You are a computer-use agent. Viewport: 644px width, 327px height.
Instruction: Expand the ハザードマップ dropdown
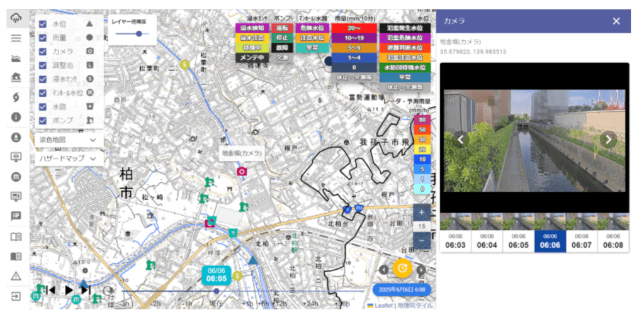click(68, 158)
